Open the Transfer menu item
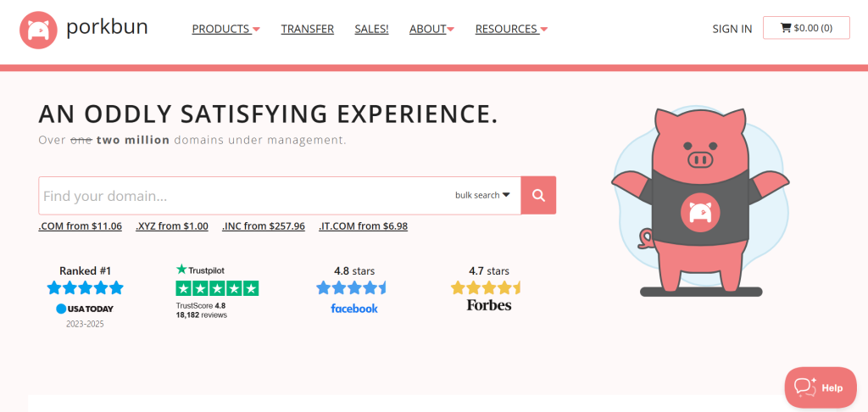This screenshot has height=412, width=868. point(307,29)
